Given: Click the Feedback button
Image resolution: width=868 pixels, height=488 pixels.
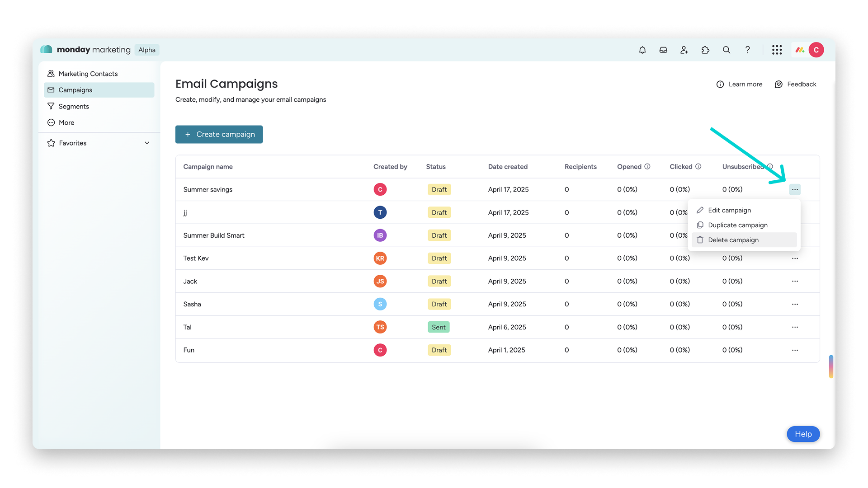Looking at the screenshot, I should point(796,84).
